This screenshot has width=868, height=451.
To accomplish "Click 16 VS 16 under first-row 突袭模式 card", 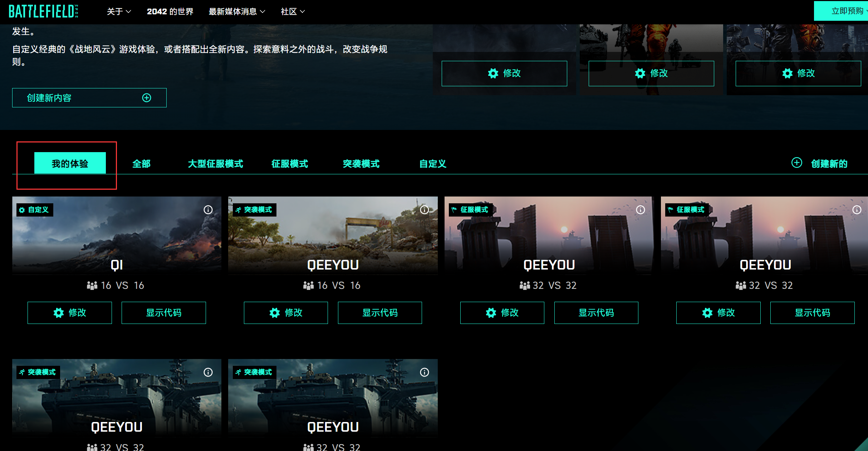I will click(339, 285).
